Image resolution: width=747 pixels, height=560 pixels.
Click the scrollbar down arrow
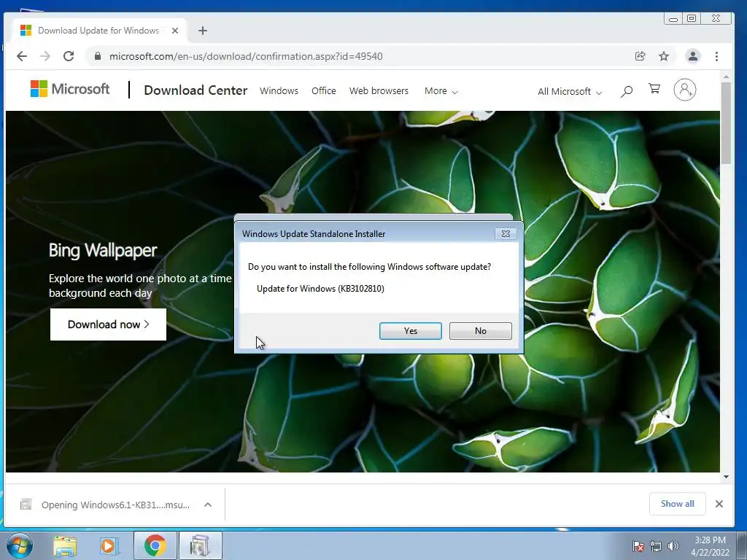tap(726, 477)
